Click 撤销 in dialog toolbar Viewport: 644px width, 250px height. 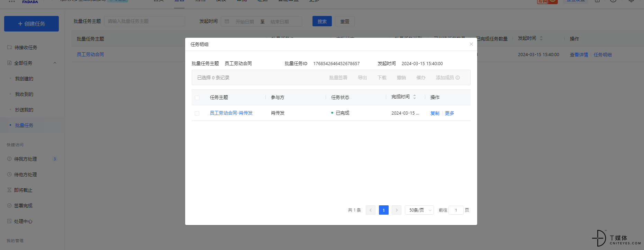[x=401, y=78]
